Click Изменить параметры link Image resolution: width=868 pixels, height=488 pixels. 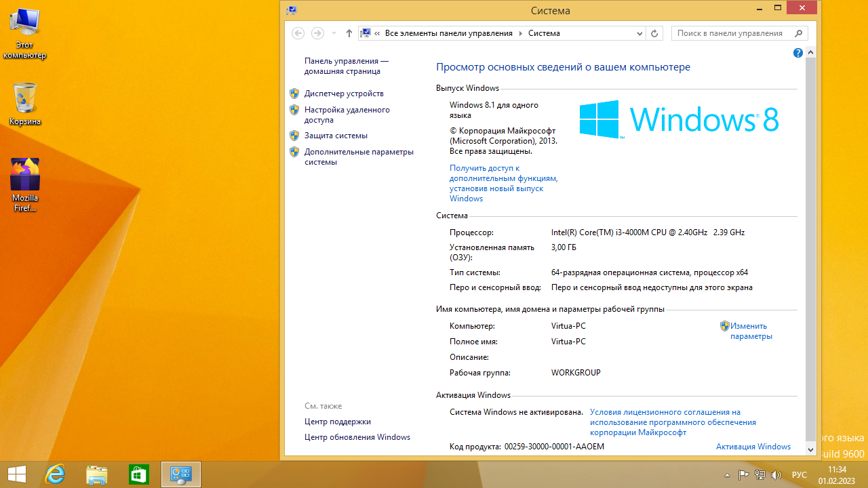[x=751, y=331]
